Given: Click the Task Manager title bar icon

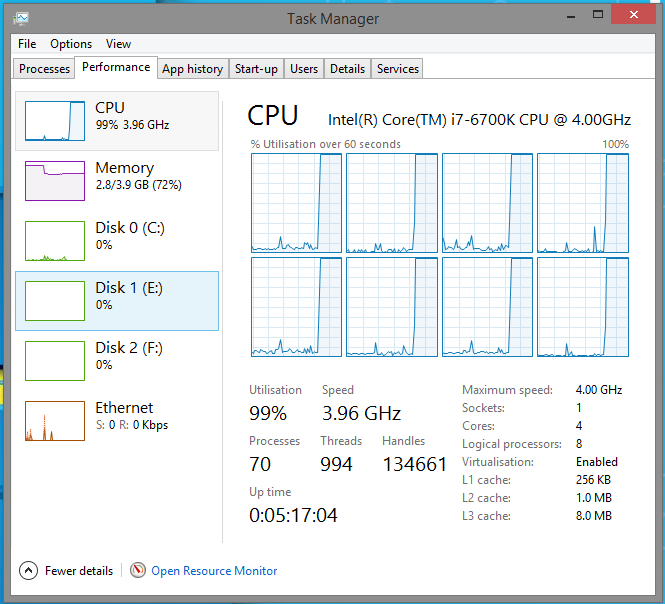Looking at the screenshot, I should click(x=22, y=18).
